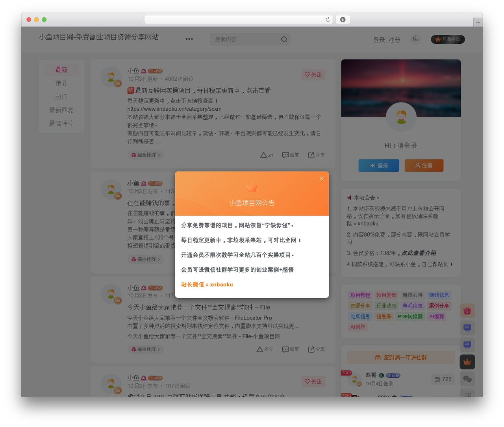This screenshot has width=504, height=427.
Task: Expand 掘金社群 tag on 往往能赚钱的事 post
Action: point(146,259)
